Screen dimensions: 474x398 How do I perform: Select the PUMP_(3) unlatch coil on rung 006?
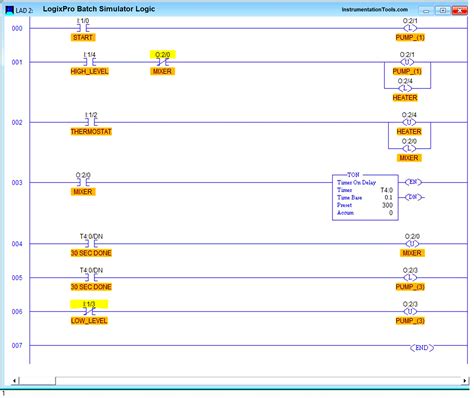pos(410,311)
